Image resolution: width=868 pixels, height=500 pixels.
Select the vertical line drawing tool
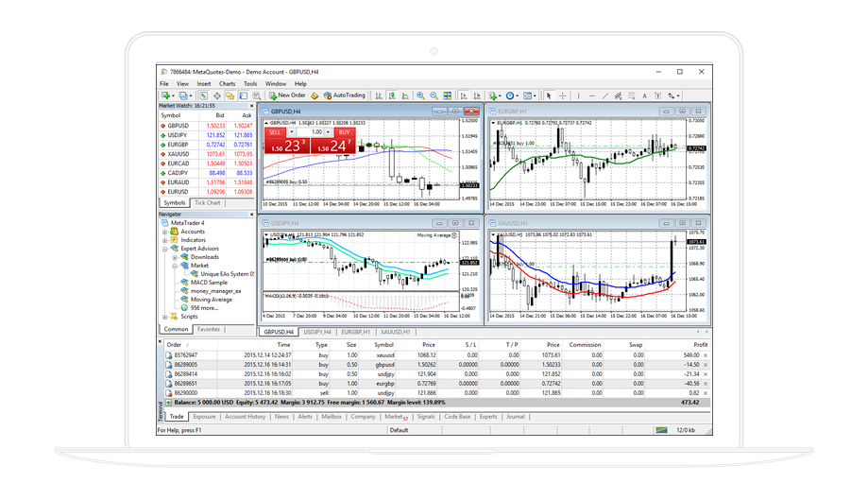(578, 95)
